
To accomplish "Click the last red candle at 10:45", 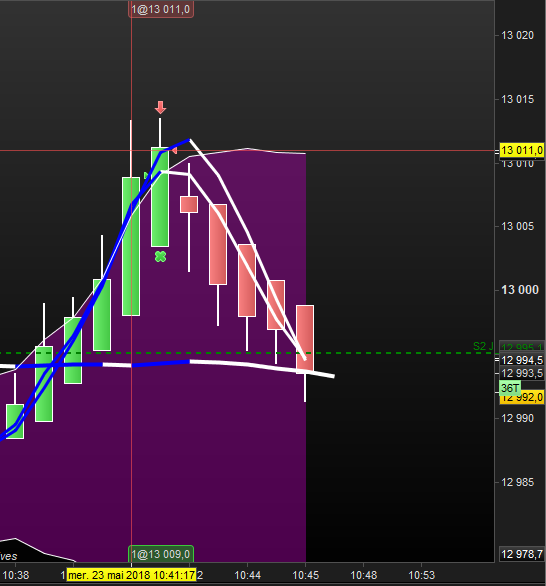I will coord(305,339).
